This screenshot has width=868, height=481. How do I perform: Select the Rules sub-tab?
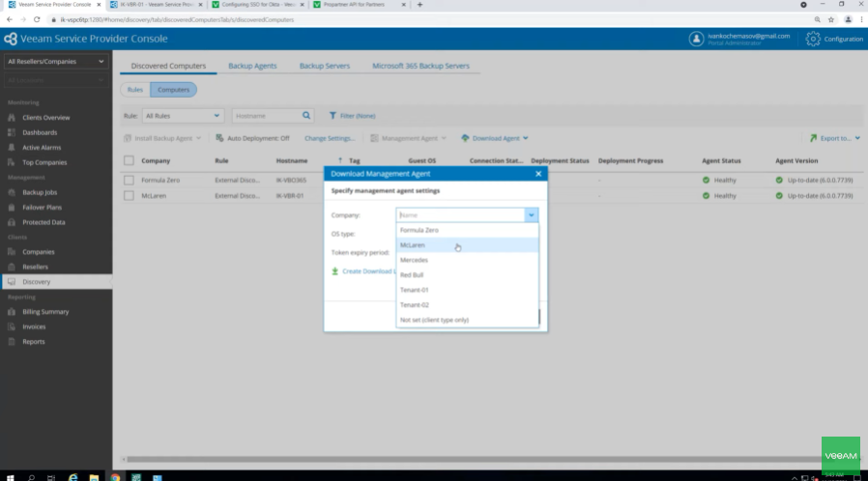tap(135, 90)
